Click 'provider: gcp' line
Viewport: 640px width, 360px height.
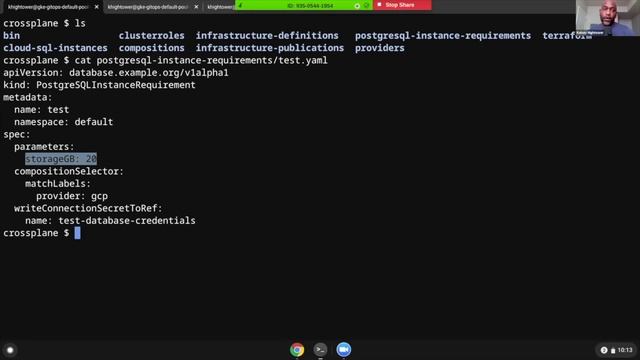72,196
